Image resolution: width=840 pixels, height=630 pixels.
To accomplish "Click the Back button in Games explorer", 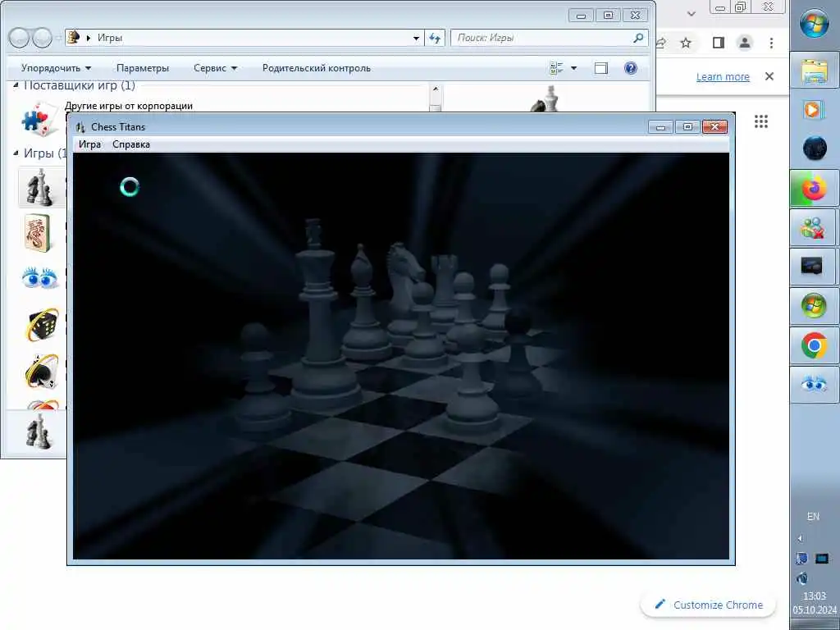I will pyautogui.click(x=19, y=38).
